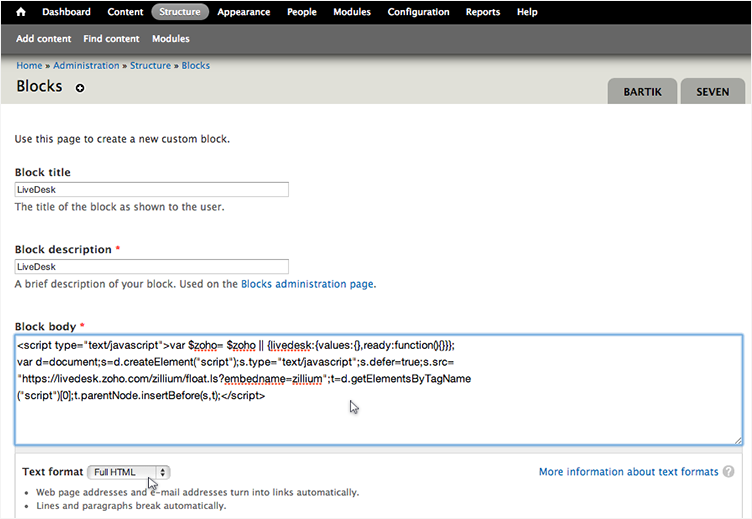Open the Reports menu
Screen dimensions: 752x519
(483, 12)
